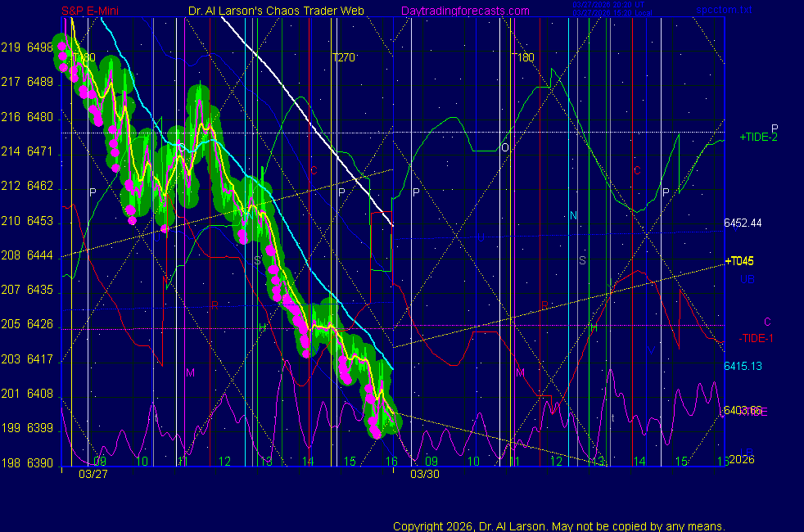Select the T180 marker at the chart top
Image resolution: width=804 pixels, height=532 pixels.
(522, 58)
